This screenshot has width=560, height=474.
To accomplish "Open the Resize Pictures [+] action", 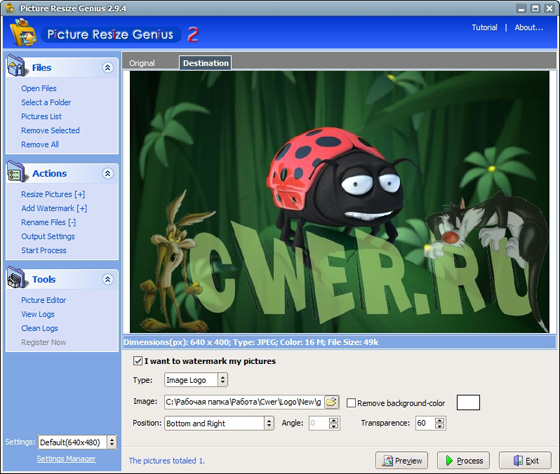I will pyautogui.click(x=53, y=194).
